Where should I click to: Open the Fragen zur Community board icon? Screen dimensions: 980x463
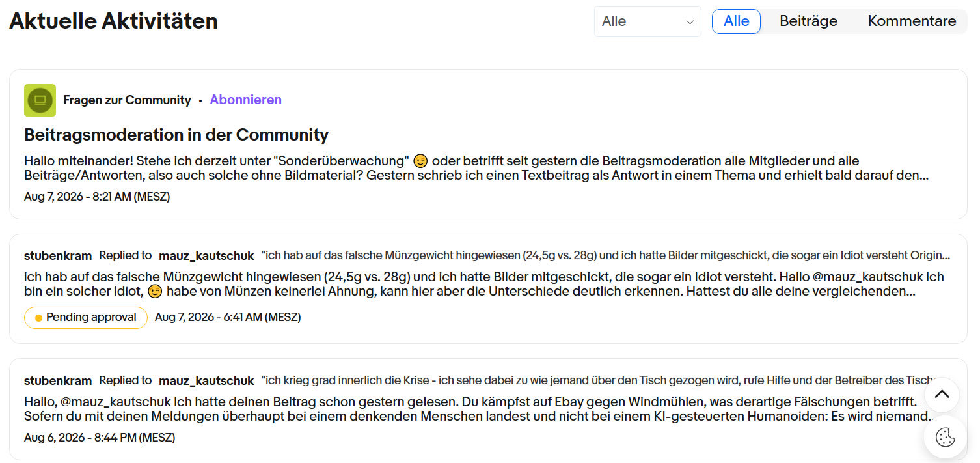(40, 100)
